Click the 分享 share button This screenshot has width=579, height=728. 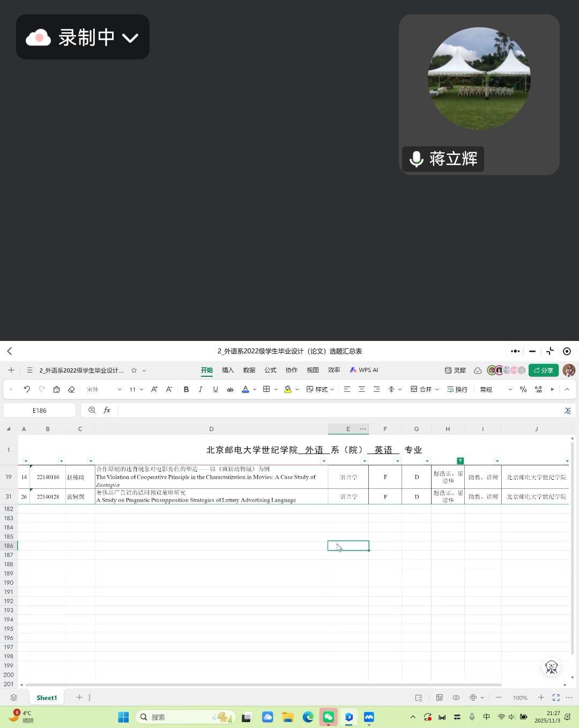pos(543,370)
